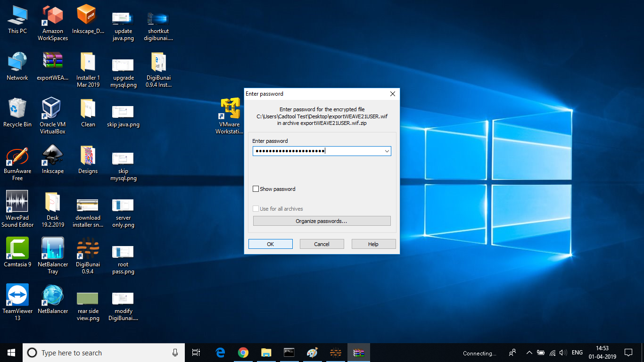Open Help for the password dialog
The image size is (644, 362).
[x=373, y=244]
